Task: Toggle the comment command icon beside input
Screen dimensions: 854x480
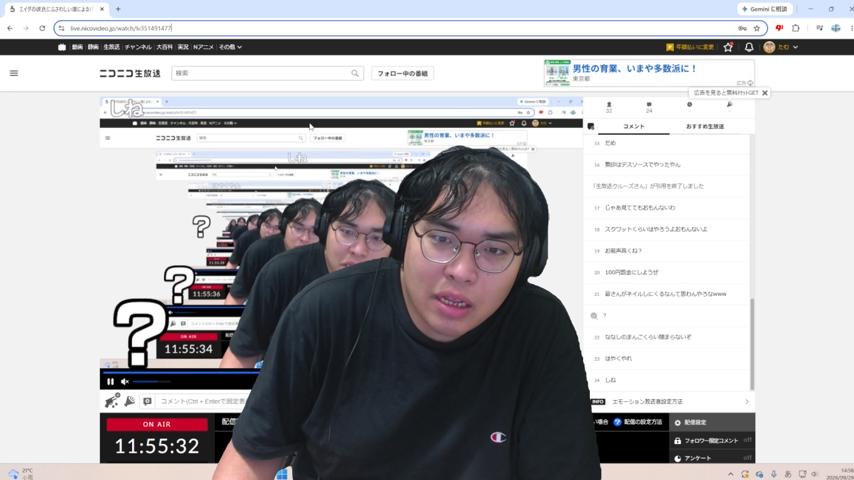Action: pyautogui.click(x=148, y=401)
